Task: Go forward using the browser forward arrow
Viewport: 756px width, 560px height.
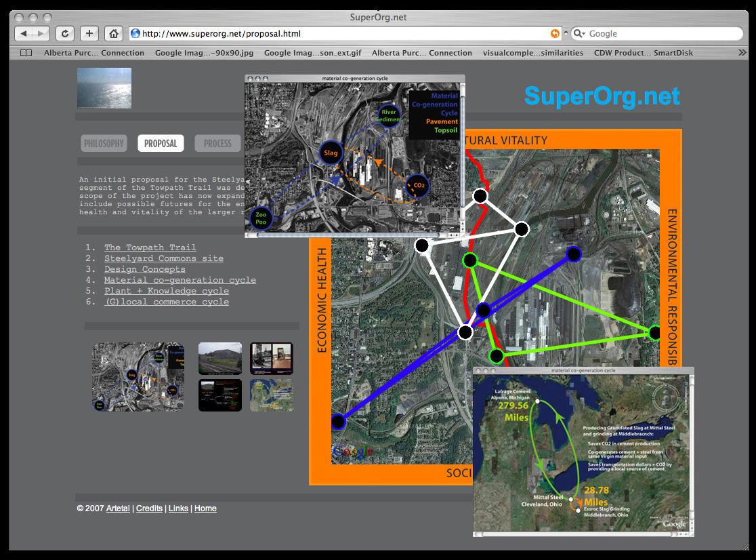Action: tap(41, 33)
